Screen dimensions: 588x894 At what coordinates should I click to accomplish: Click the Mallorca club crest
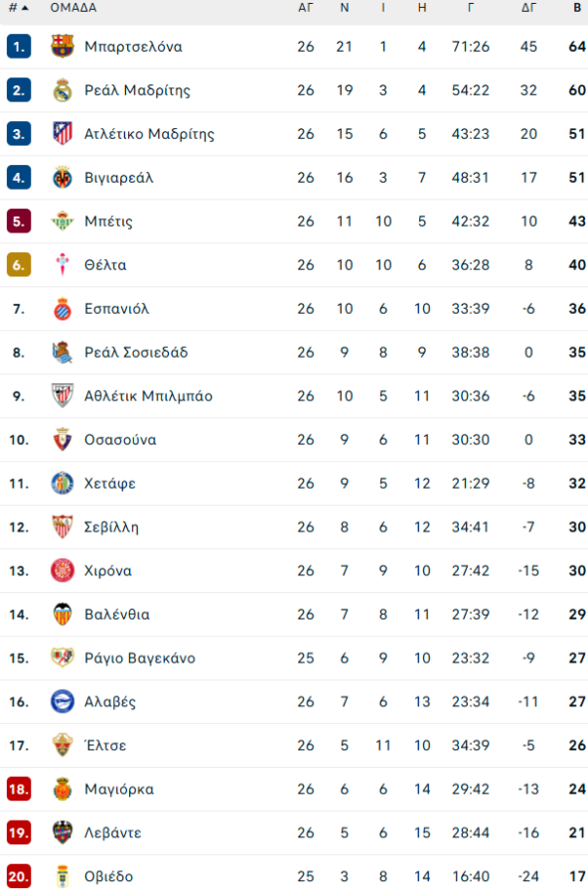pyautogui.click(x=62, y=789)
